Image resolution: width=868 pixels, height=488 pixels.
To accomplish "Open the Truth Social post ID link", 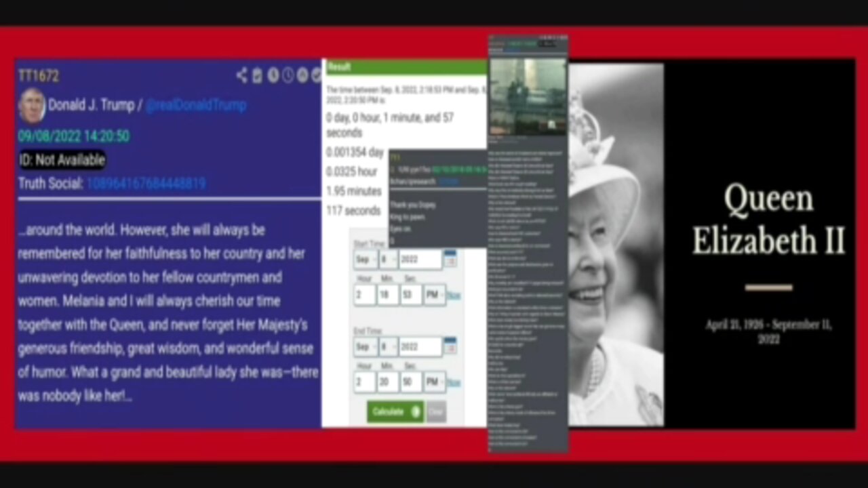I will pos(146,183).
